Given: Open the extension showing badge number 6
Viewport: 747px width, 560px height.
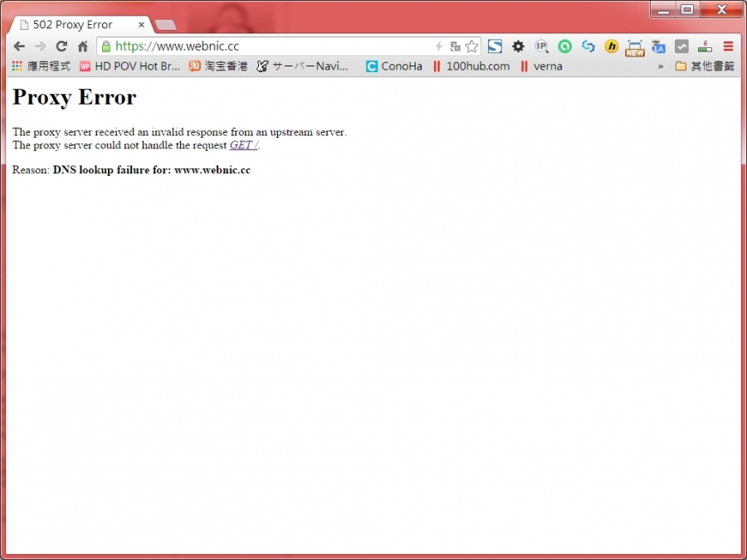Looking at the screenshot, I should click(x=705, y=46).
